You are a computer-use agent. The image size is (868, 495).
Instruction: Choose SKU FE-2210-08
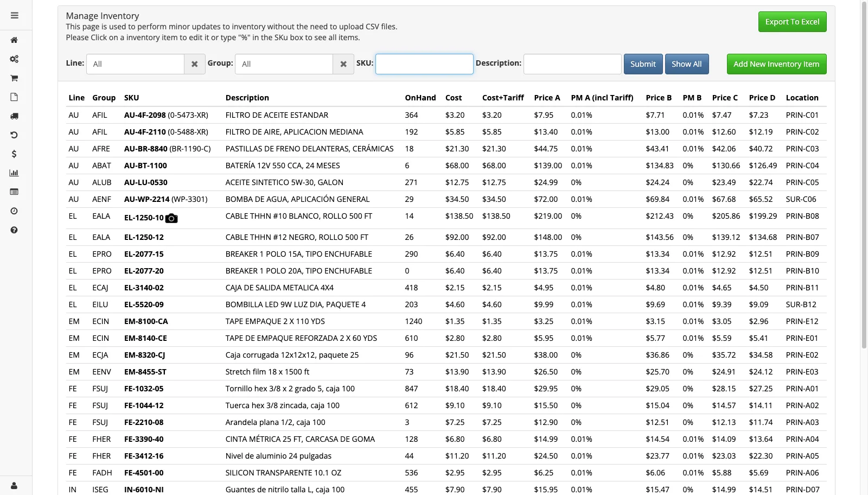pos(144,422)
